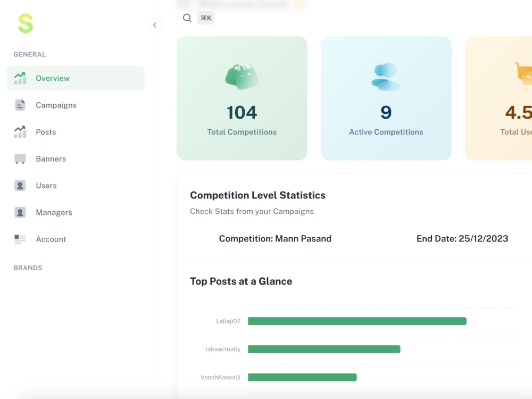
Task: Click the tahaactually chart label
Action: tap(222, 349)
